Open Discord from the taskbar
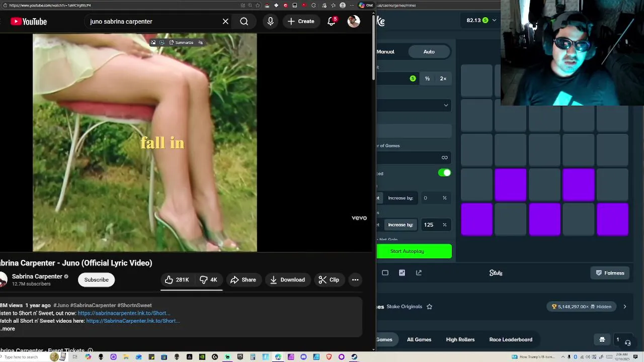This screenshot has width=644, height=362. click(303, 357)
